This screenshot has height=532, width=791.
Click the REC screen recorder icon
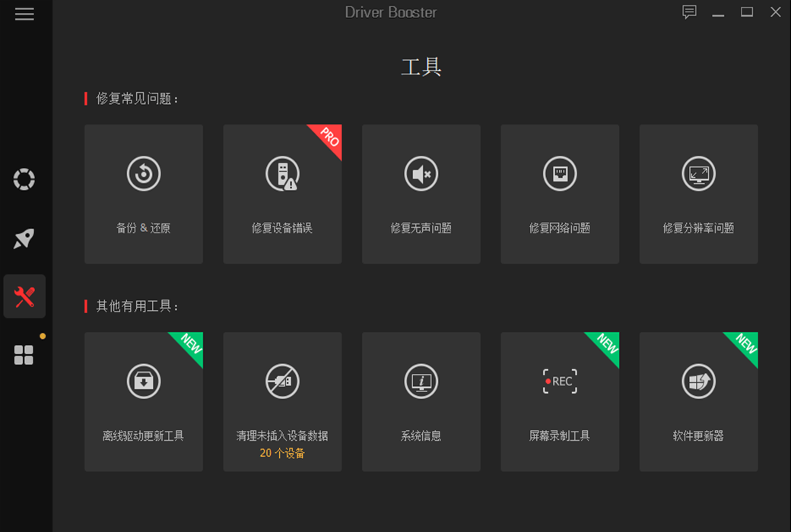[x=560, y=382]
